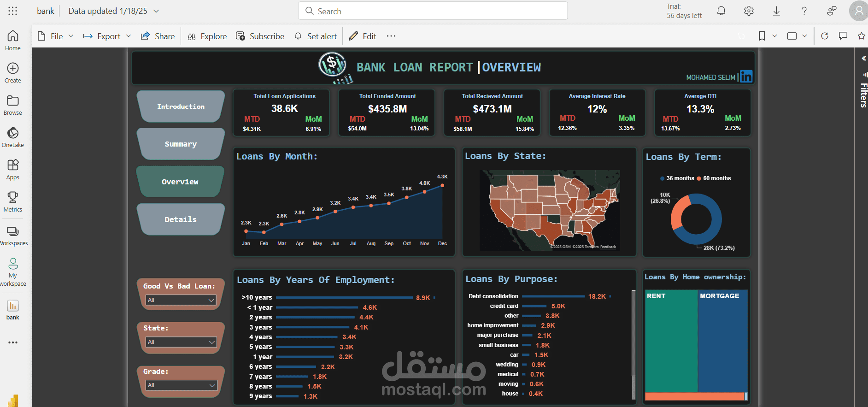Select the 36 months legend item
Image resolution: width=868 pixels, height=407 pixels.
pos(677,178)
